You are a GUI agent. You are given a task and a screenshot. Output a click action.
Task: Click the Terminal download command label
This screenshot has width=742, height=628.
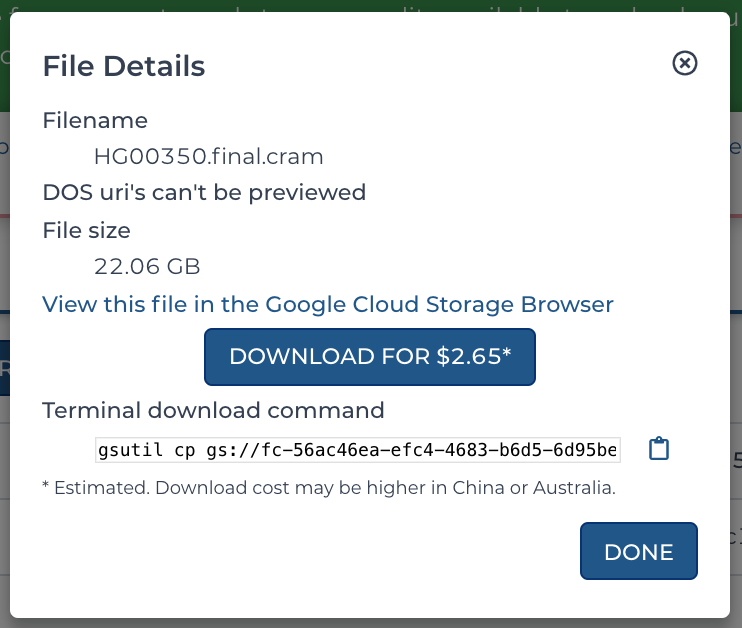[x=213, y=410]
